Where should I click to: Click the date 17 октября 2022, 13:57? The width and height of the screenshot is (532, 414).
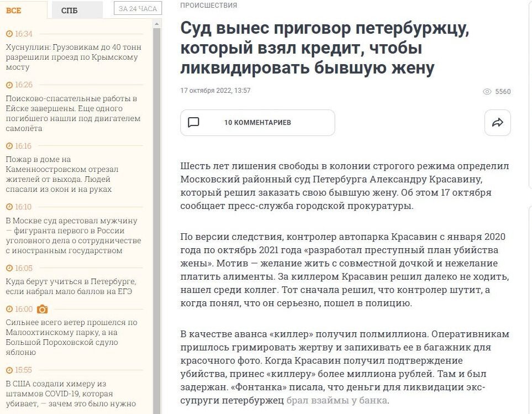pos(215,91)
